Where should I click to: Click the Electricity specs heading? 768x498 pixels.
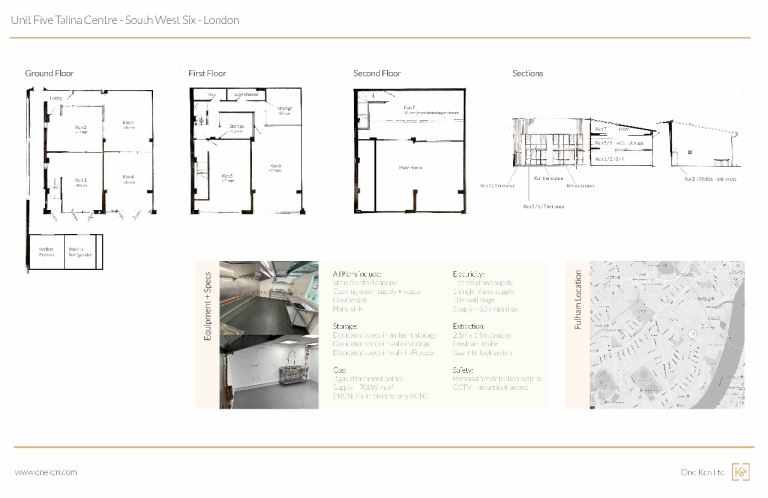point(468,274)
